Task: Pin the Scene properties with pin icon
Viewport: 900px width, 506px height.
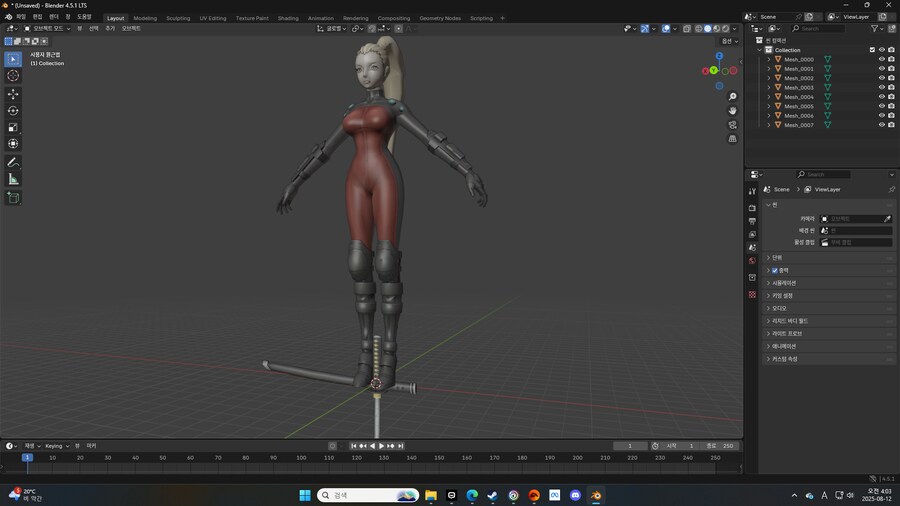Action: 891,189
